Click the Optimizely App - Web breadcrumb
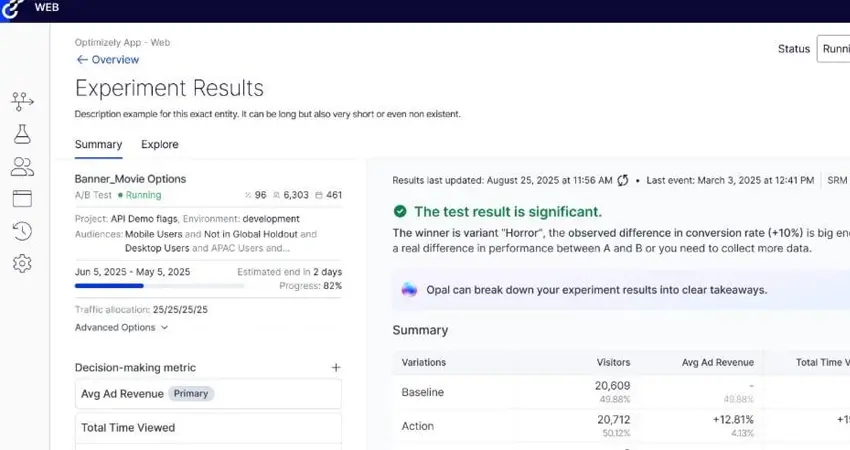 [123, 42]
